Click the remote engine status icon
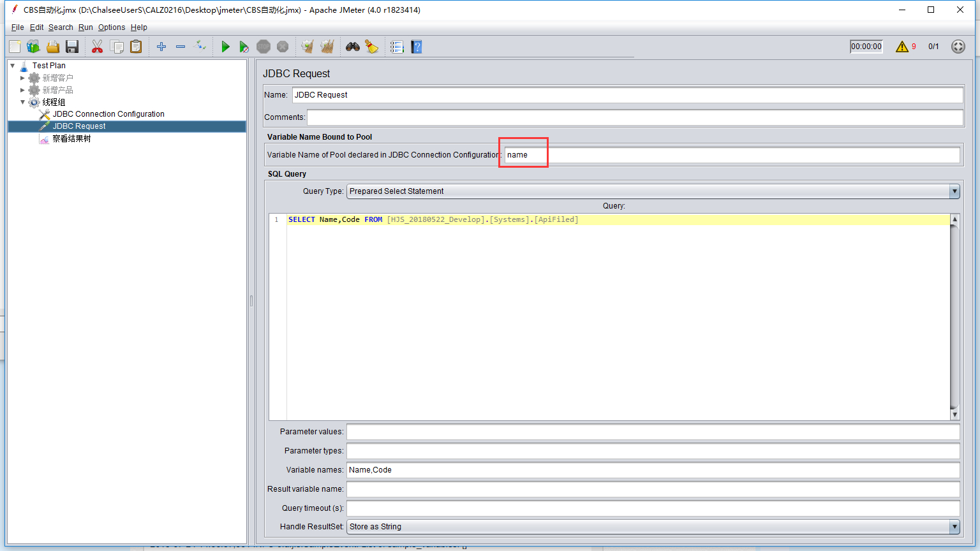This screenshot has width=980, height=551. pyautogui.click(x=958, y=47)
